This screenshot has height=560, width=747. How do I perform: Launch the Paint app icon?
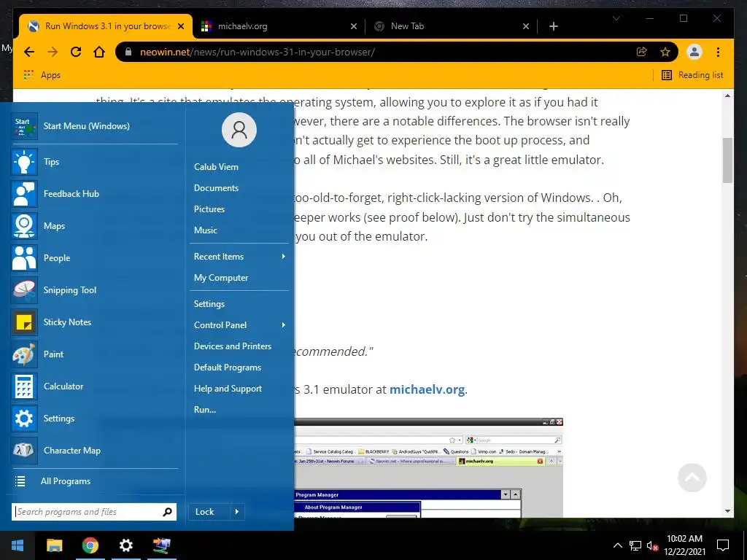point(24,354)
